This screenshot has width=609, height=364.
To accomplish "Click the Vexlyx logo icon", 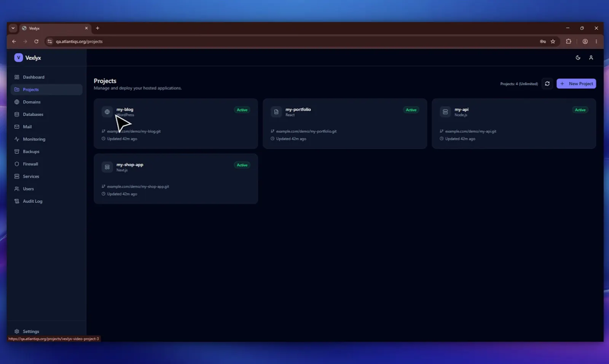I will click(x=18, y=57).
